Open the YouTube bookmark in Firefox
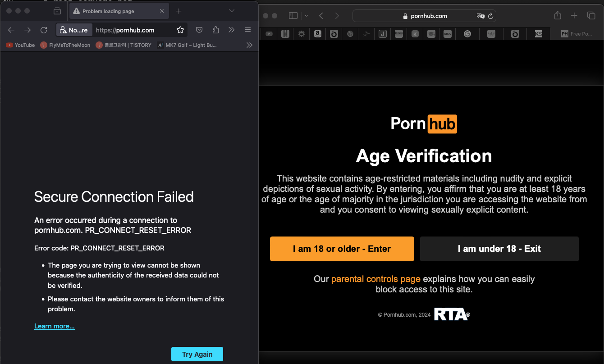The width and height of the screenshot is (604, 364). tap(21, 45)
